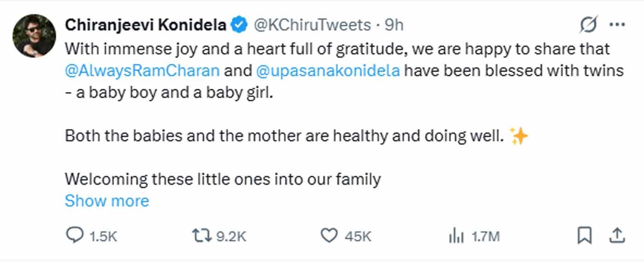Open view analytics bar chart icon

coord(455,236)
